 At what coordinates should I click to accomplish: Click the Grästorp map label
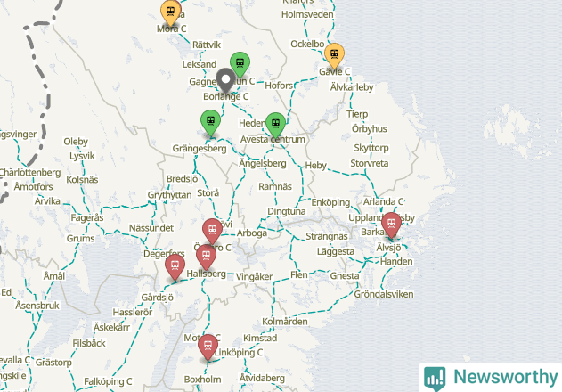53,363
